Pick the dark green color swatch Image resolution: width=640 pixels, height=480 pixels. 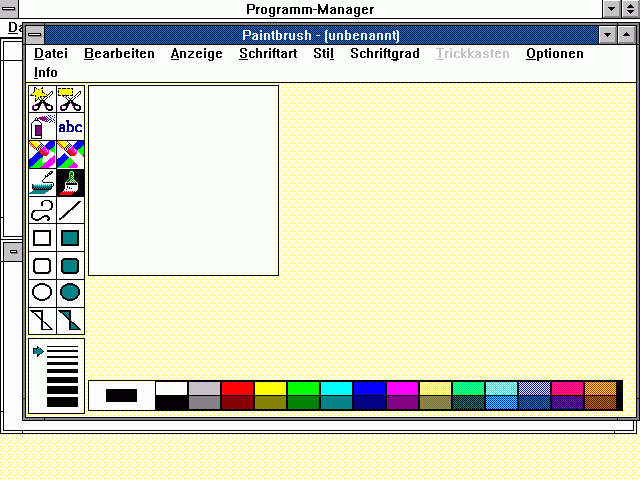click(x=304, y=402)
